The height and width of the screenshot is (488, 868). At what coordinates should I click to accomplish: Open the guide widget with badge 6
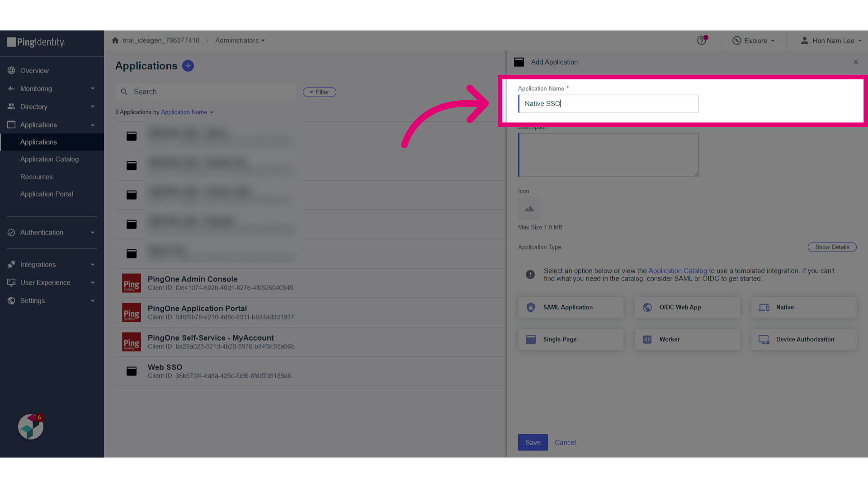coord(31,427)
